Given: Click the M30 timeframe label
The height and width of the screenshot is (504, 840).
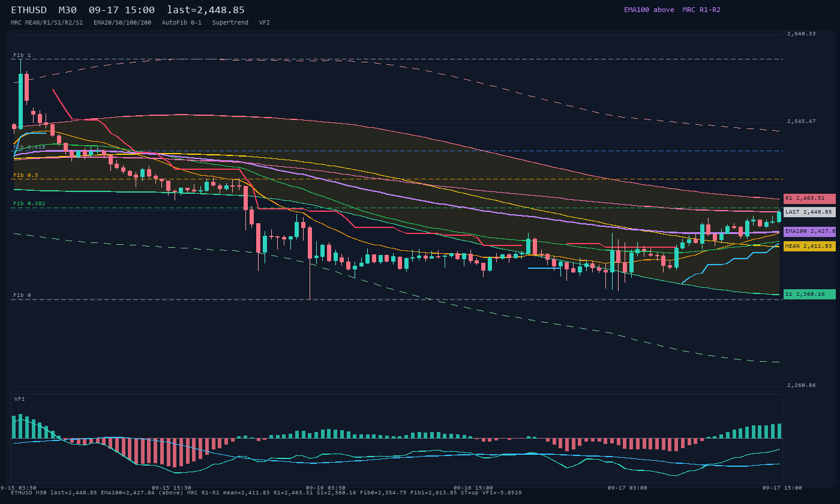Looking at the screenshot, I should click(x=67, y=10).
